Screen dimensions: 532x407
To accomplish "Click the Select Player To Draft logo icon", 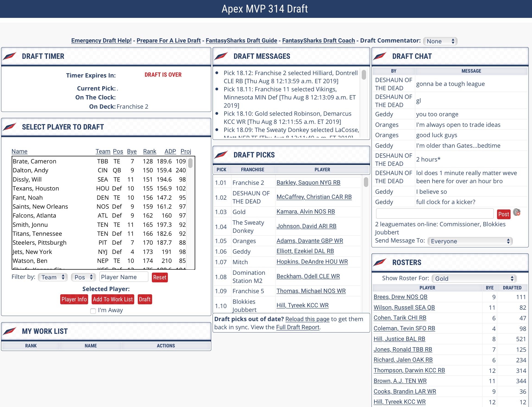I will point(10,127).
